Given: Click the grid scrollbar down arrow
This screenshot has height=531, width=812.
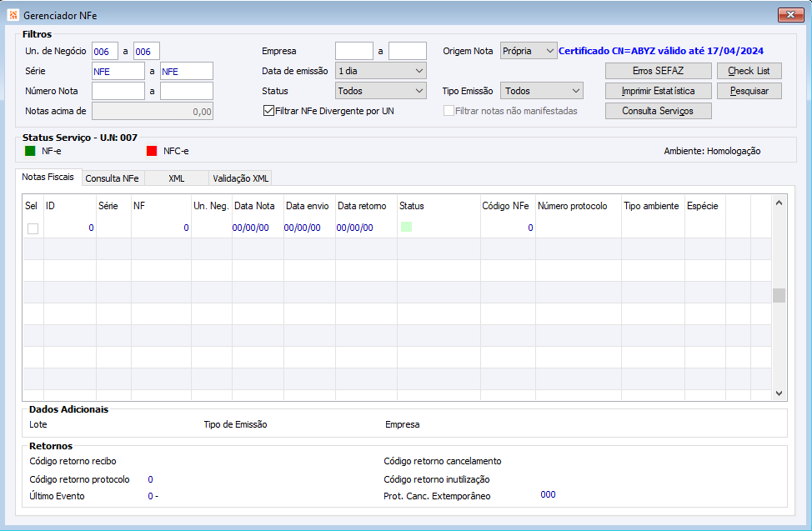Looking at the screenshot, I should coord(779,393).
